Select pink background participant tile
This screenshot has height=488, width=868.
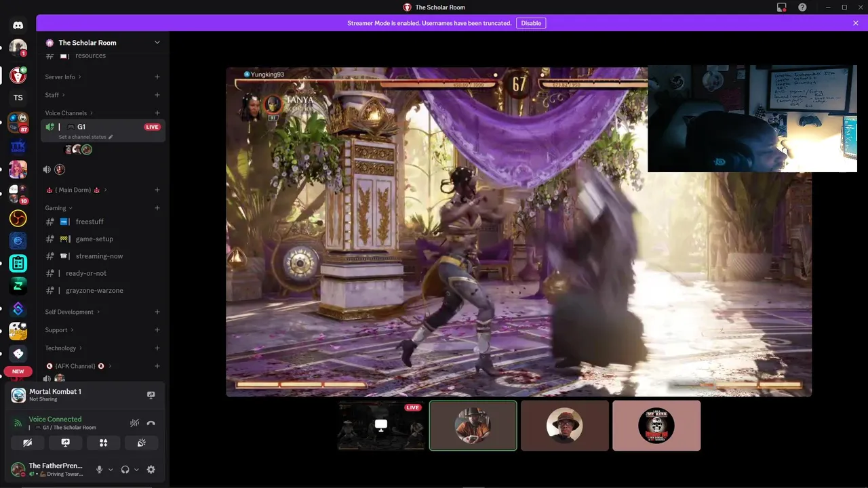click(656, 426)
